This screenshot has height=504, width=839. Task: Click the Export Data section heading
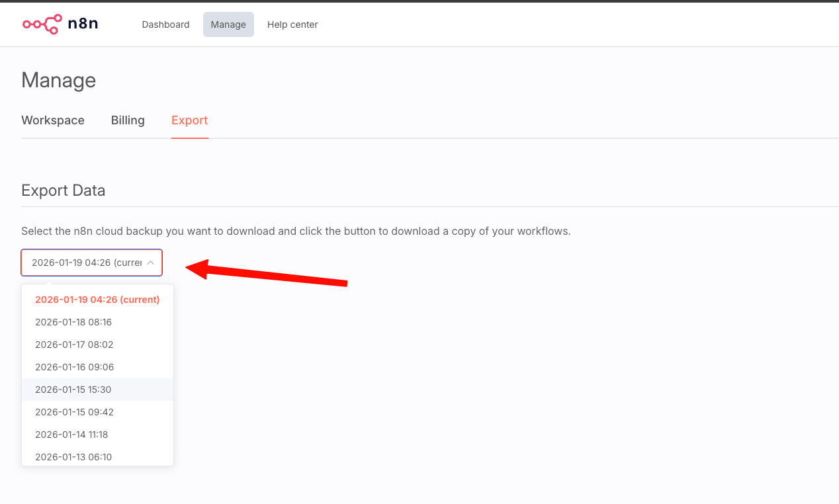pyautogui.click(x=64, y=190)
